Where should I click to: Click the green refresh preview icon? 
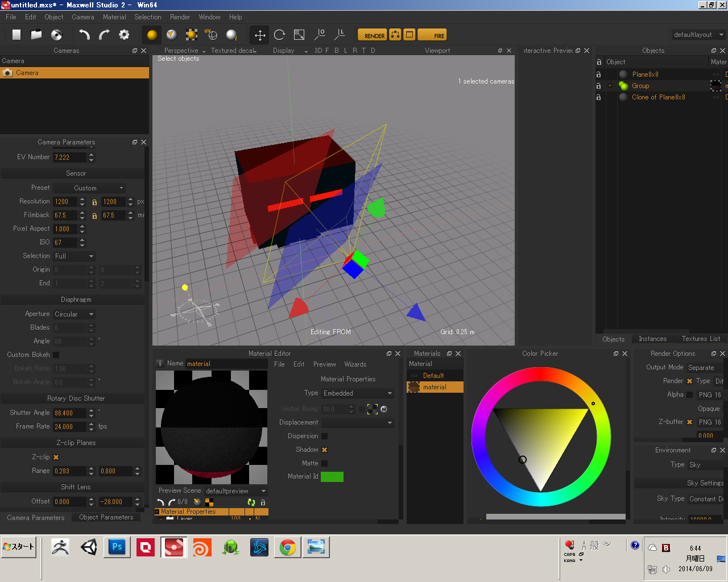(251, 502)
